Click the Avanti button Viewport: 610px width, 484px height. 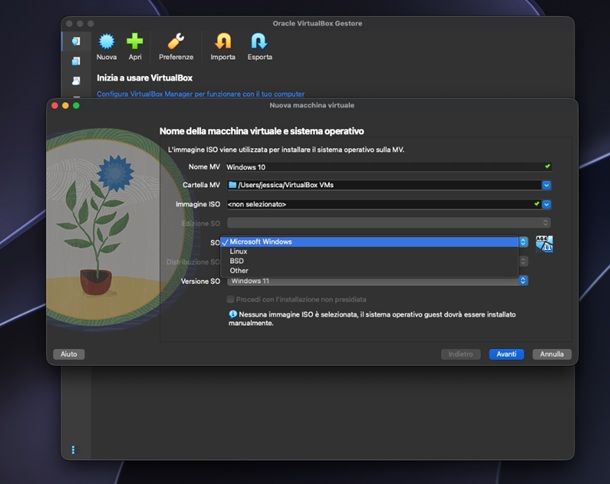click(506, 354)
